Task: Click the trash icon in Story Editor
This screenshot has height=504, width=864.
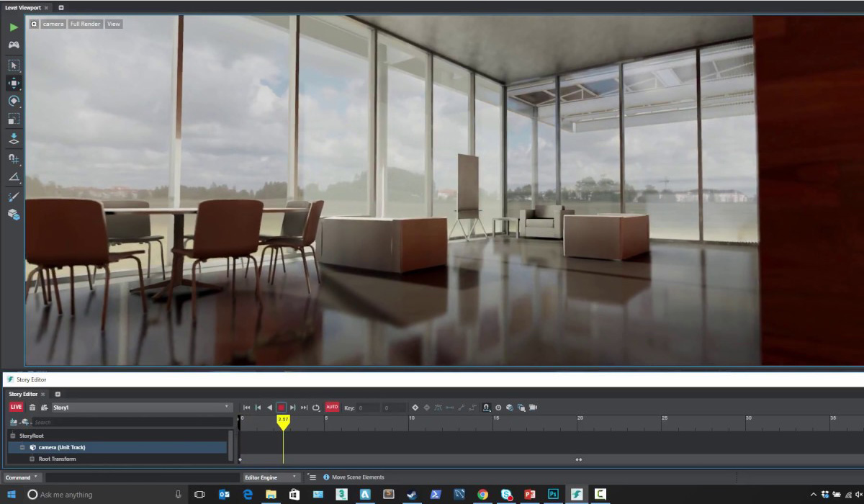Action: click(x=32, y=408)
